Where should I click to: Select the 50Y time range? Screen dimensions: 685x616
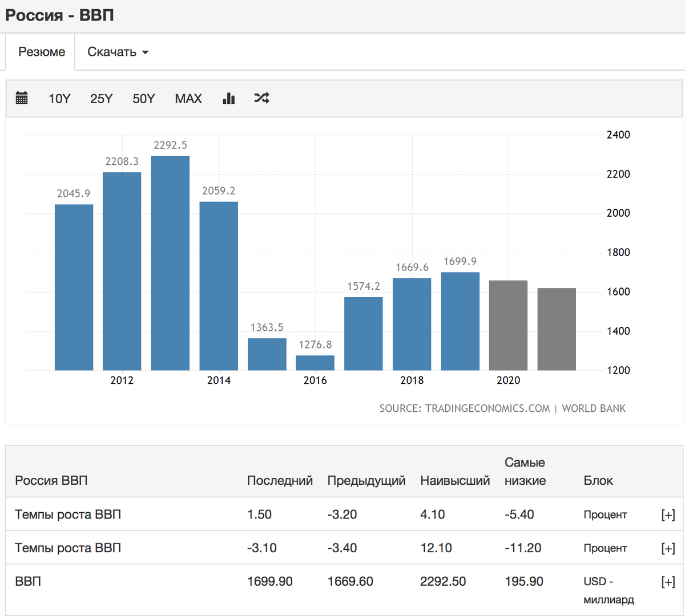point(144,99)
